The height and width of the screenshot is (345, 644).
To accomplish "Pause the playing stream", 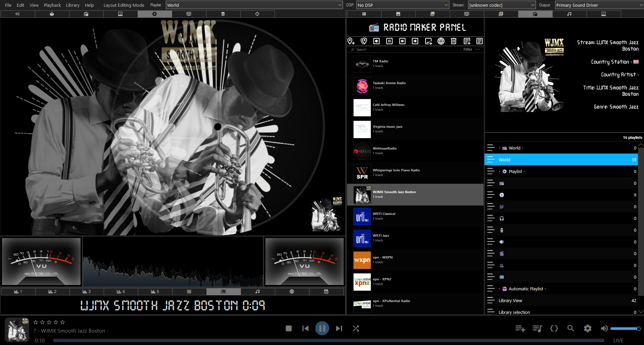I will pos(322,328).
